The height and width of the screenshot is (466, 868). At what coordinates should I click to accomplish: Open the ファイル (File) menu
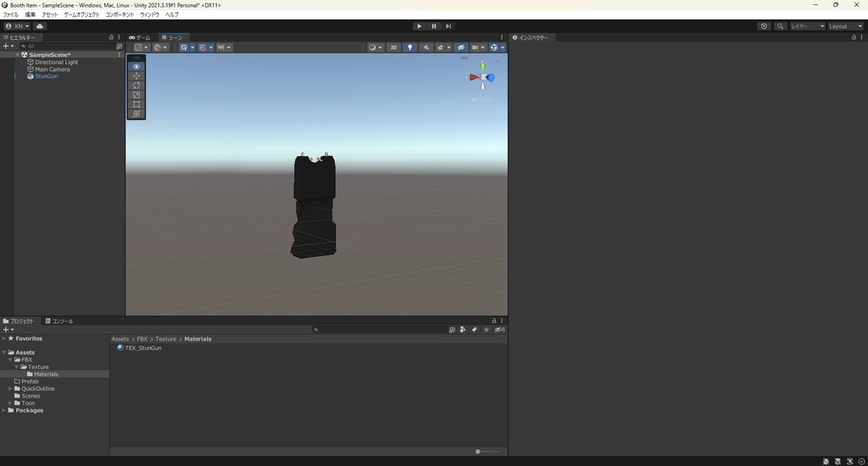pyautogui.click(x=10, y=15)
